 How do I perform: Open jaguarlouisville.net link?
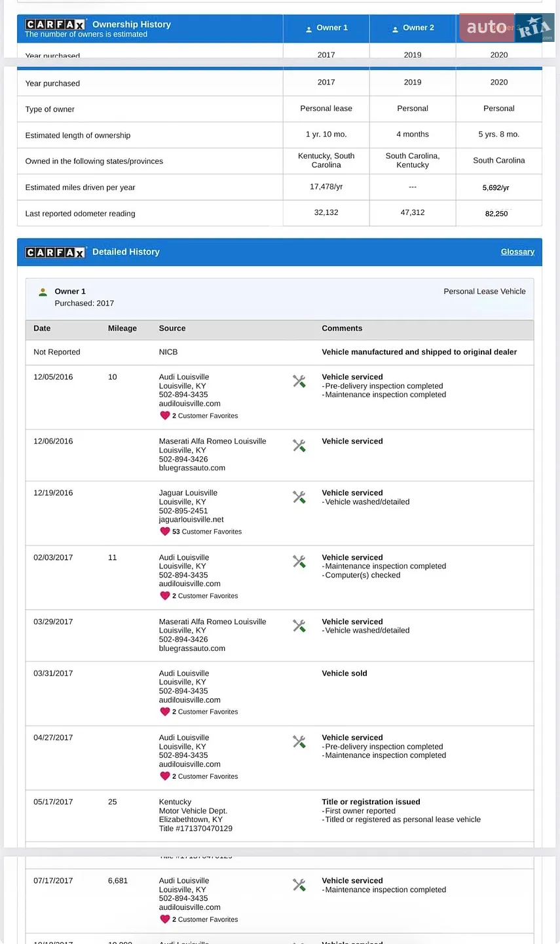[191, 519]
